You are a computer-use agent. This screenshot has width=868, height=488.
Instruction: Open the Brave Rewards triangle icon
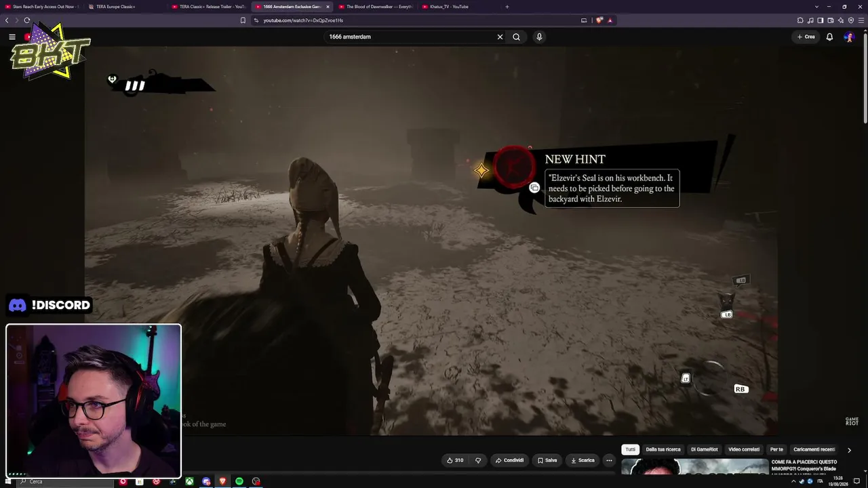click(610, 20)
